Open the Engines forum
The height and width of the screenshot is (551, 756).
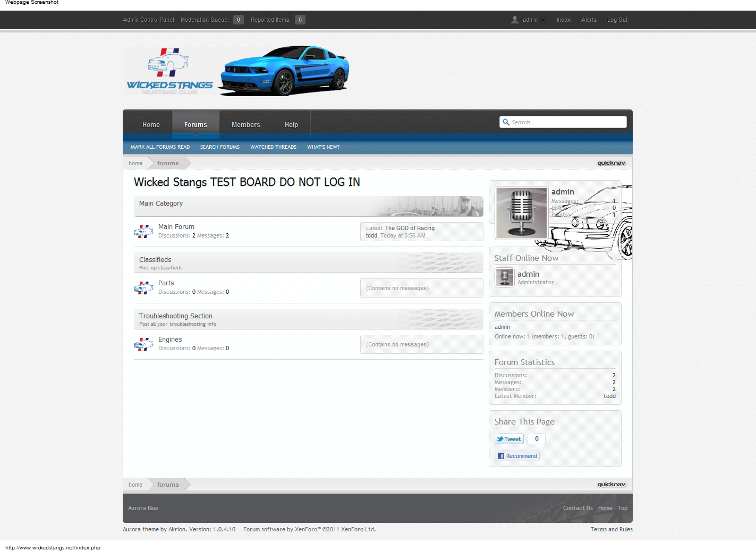170,340
